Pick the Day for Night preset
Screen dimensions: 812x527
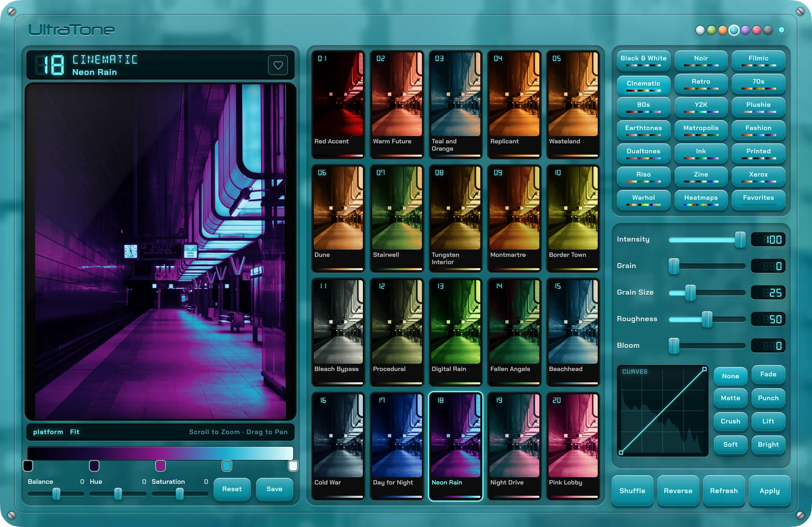coord(397,446)
